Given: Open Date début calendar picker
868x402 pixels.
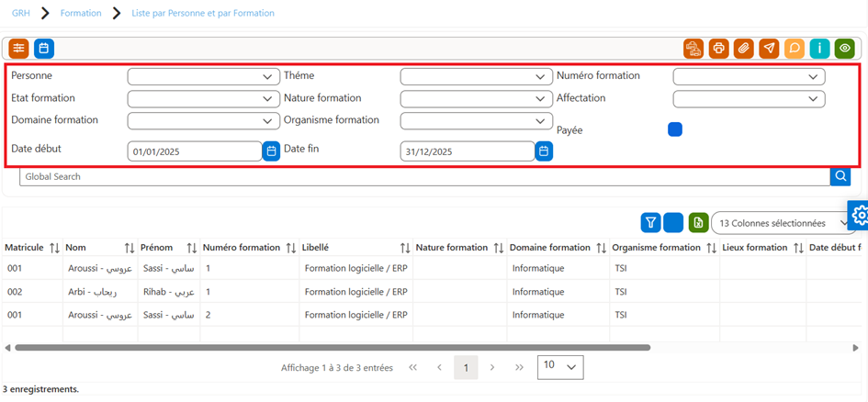Looking at the screenshot, I should (271, 151).
